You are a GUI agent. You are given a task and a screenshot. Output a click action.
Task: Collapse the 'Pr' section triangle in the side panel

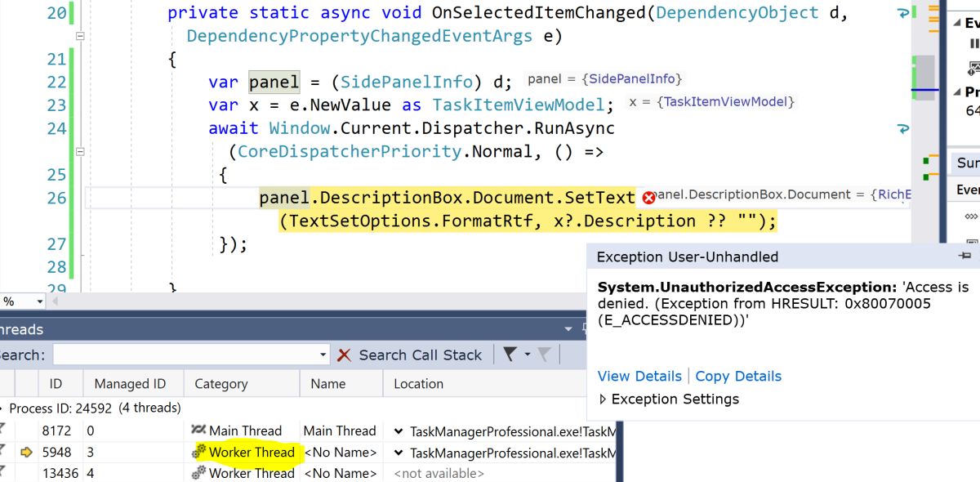coord(958,91)
